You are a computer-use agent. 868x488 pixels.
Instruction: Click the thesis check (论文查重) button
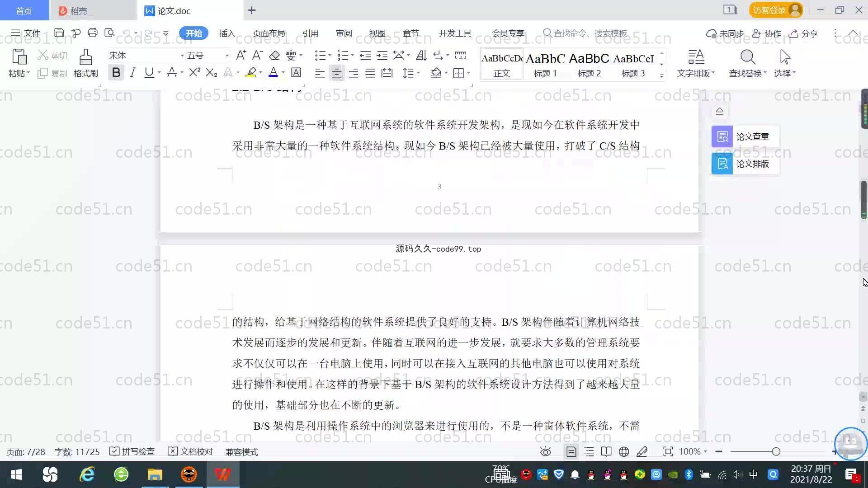tap(745, 136)
